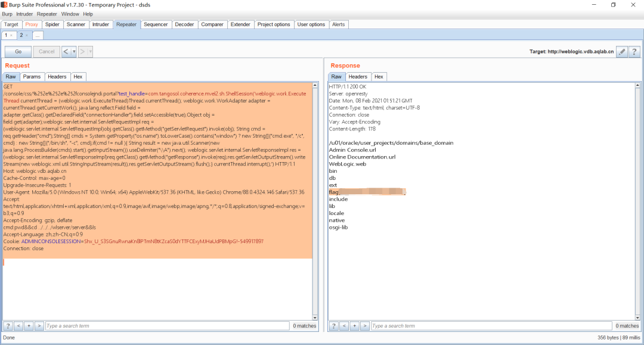
Task: Open the Burp menu
Action: [x=7, y=14]
